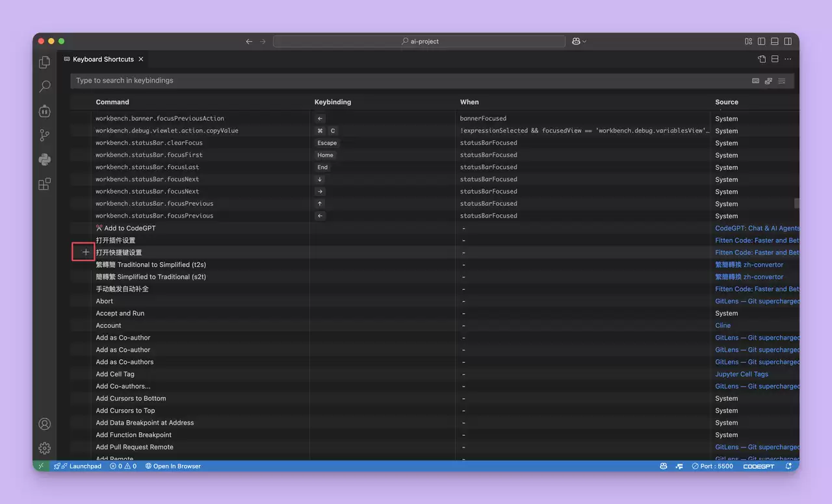Image resolution: width=832 pixels, height=504 pixels.
Task: Click the End keybinding cell
Action: [322, 167]
